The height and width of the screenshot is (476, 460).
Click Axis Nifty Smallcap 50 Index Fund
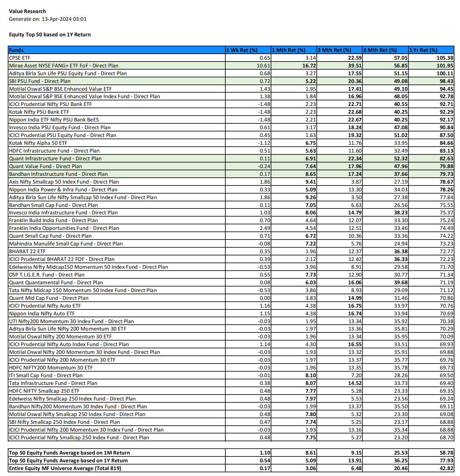(64, 182)
